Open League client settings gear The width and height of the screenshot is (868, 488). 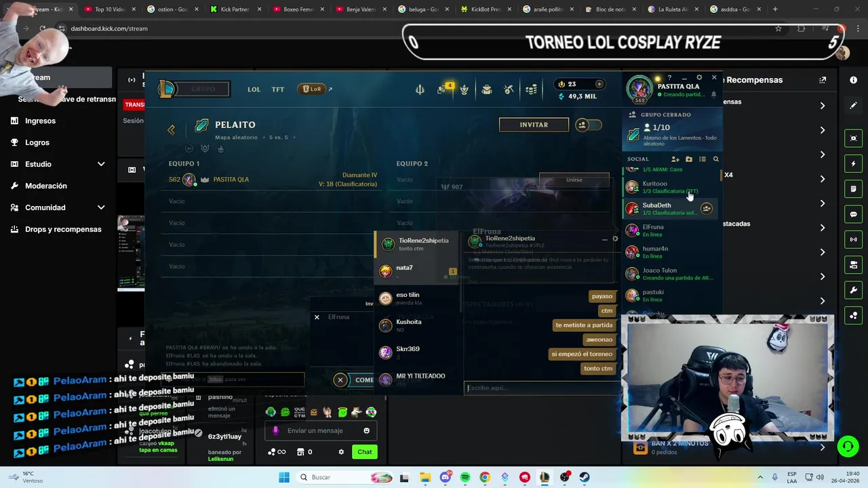coord(699,78)
